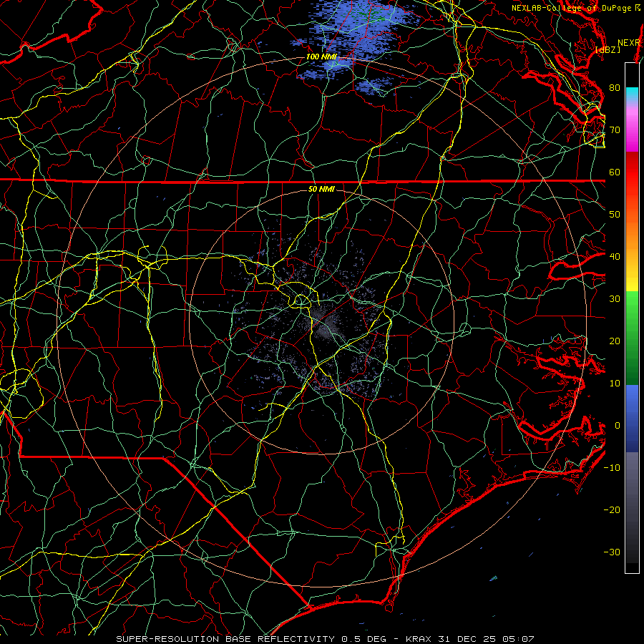This screenshot has width=644, height=644.
Task: Click the -30 value on the dBZ scale
Action: coord(612,552)
